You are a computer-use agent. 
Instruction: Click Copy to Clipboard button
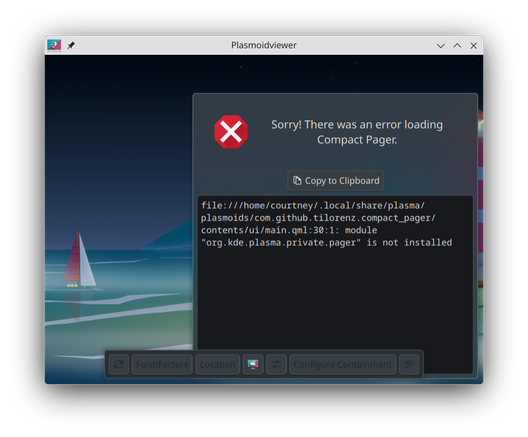[x=335, y=181]
